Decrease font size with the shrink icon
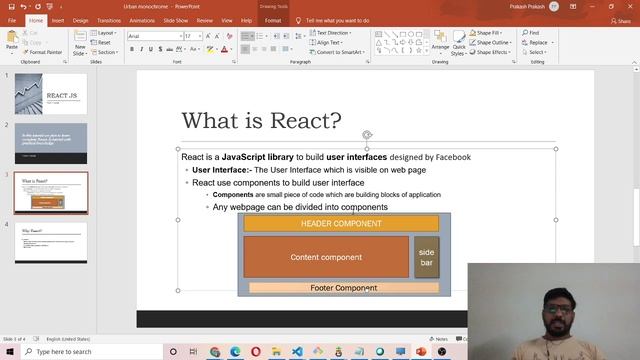The height and width of the screenshot is (360, 640). point(218,36)
